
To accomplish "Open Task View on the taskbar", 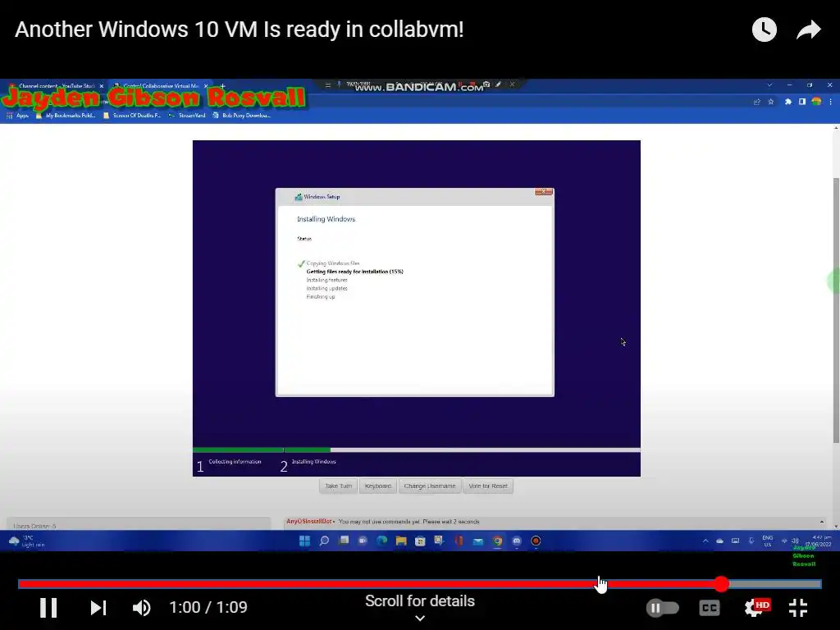I will tap(344, 541).
